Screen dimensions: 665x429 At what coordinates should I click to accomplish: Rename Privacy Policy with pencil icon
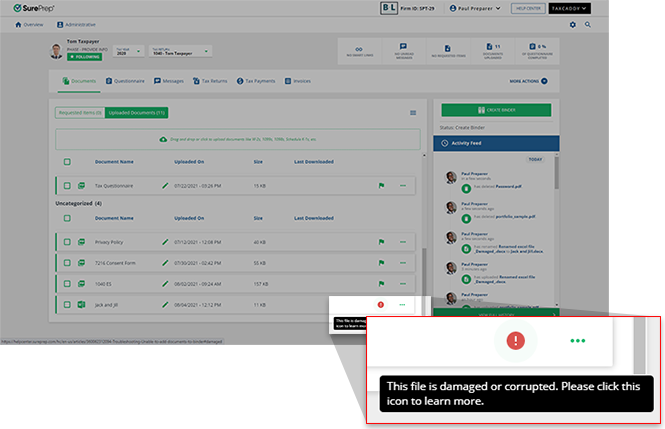point(165,242)
